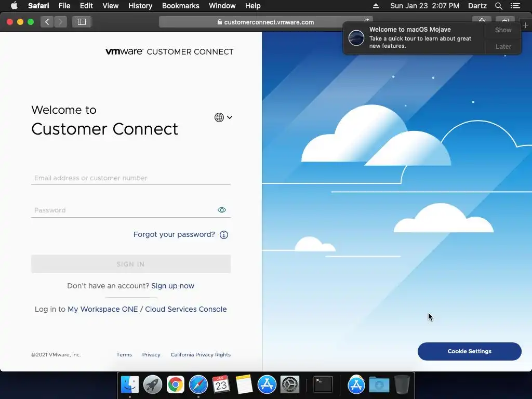Click the lock icon in address bar
Image resolution: width=532 pixels, height=399 pixels.
pyautogui.click(x=220, y=22)
